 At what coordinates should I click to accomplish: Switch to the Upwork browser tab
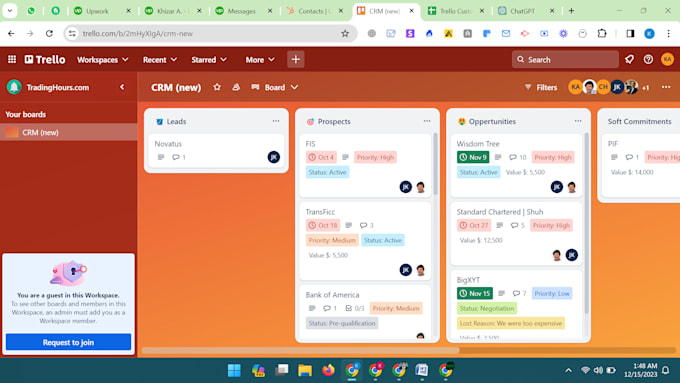(x=102, y=11)
